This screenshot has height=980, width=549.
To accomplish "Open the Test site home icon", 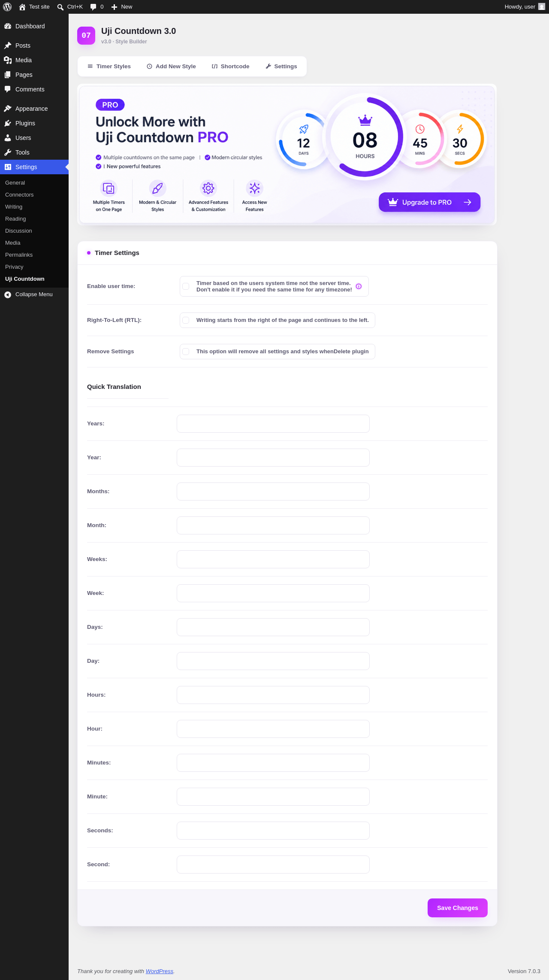I will 22,7.
